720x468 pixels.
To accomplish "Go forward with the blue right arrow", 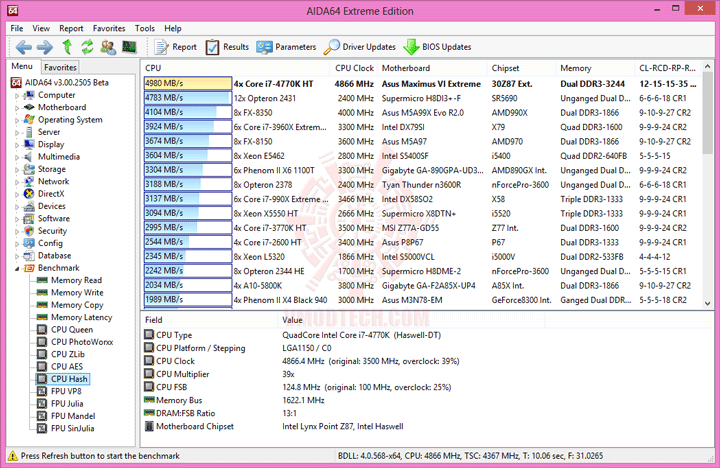I will (45, 47).
